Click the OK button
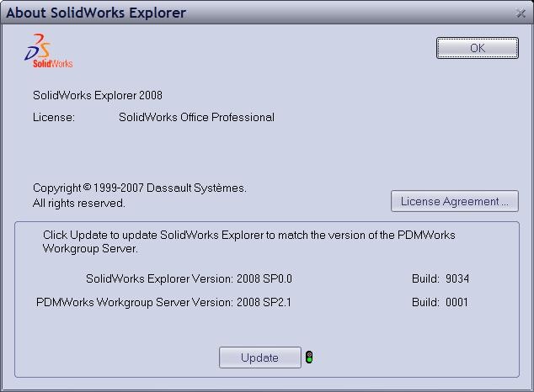Screen dimensions: 534x392 coord(478,48)
